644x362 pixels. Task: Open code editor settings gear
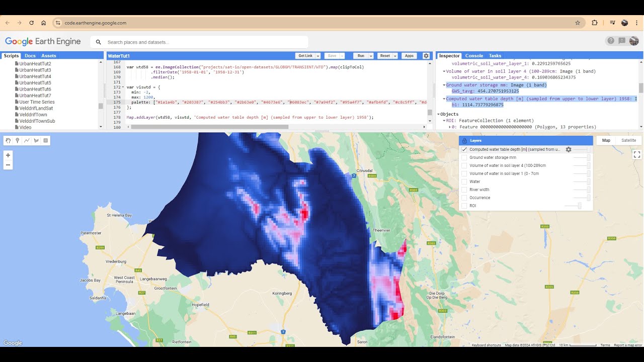(426, 56)
